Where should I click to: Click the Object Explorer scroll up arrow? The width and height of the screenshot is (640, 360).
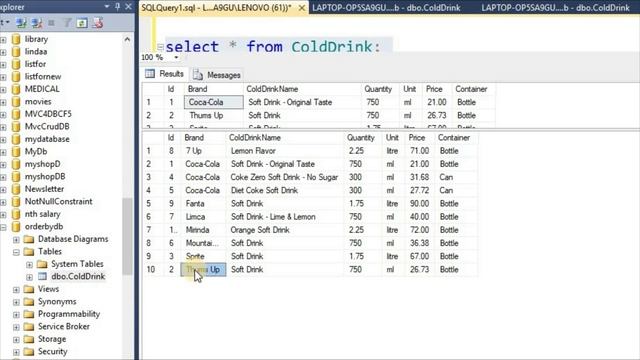pos(127,40)
